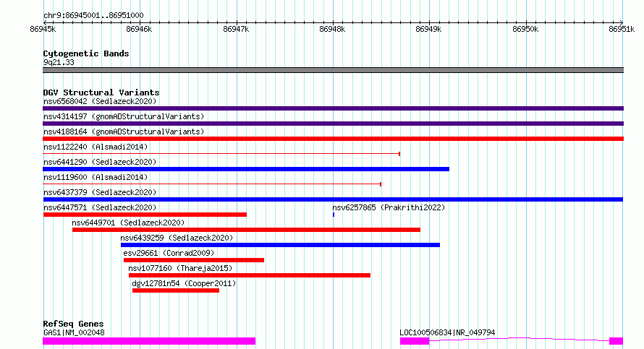Click the 86946k ruler label

(x=139, y=29)
